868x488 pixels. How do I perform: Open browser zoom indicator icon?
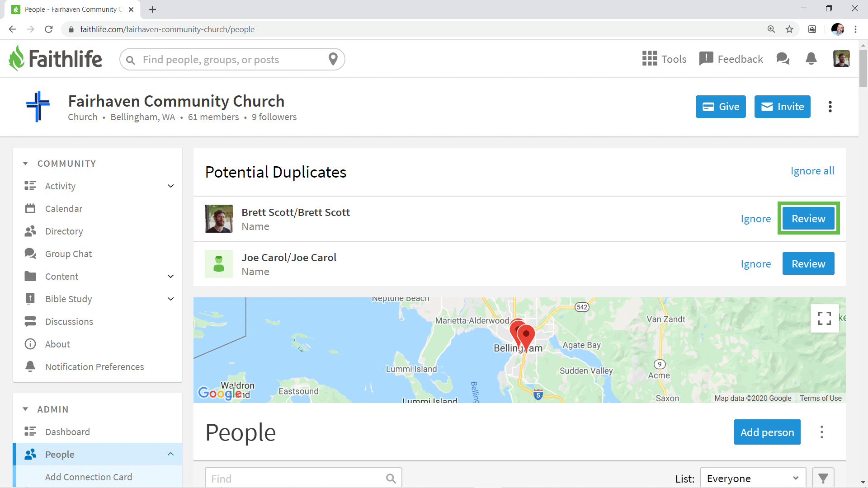[x=771, y=29]
